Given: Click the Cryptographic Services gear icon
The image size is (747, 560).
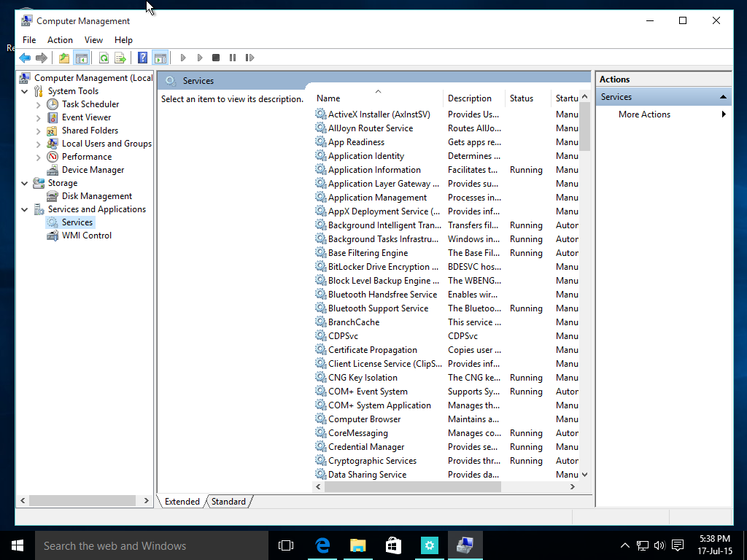Looking at the screenshot, I should [320, 460].
